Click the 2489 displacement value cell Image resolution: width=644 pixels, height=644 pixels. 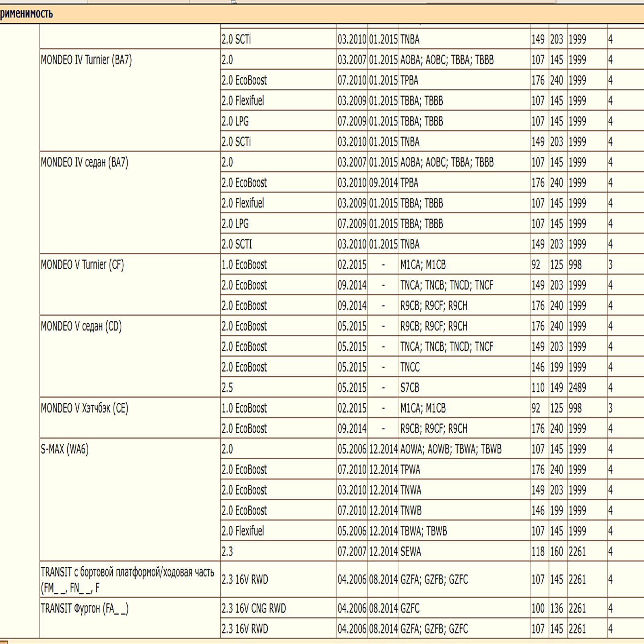(x=577, y=388)
